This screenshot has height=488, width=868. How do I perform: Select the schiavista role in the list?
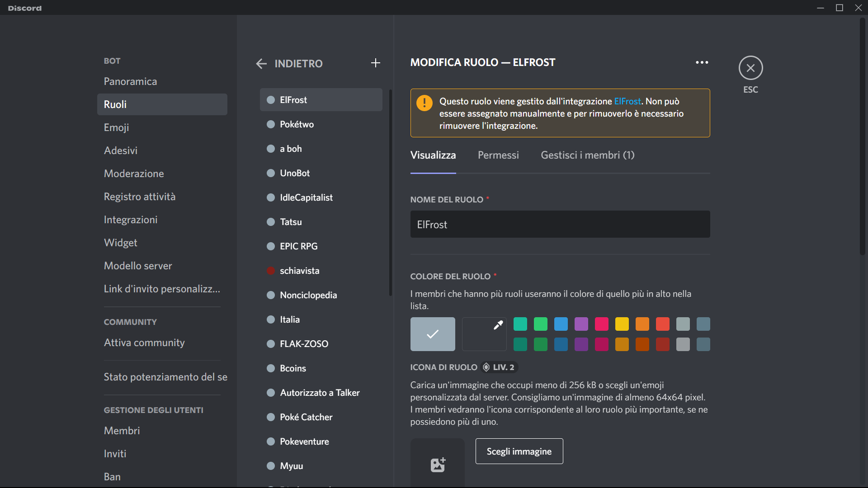299,271
